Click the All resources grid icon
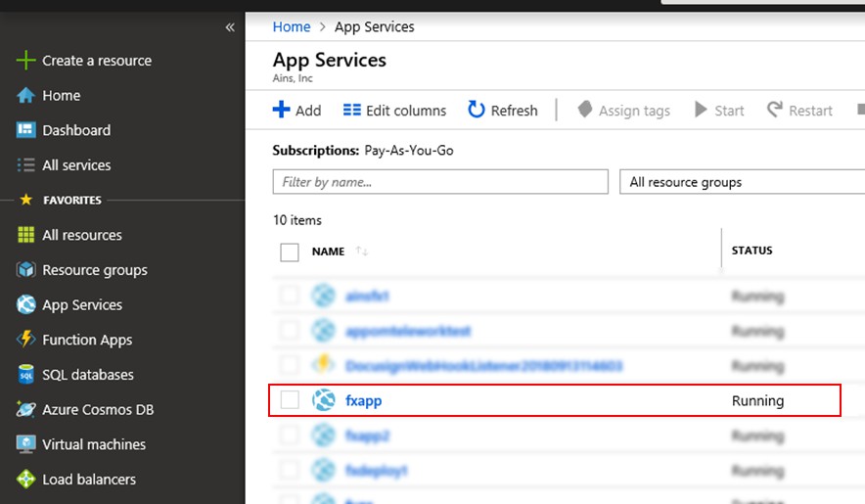The image size is (865, 504). [x=25, y=235]
